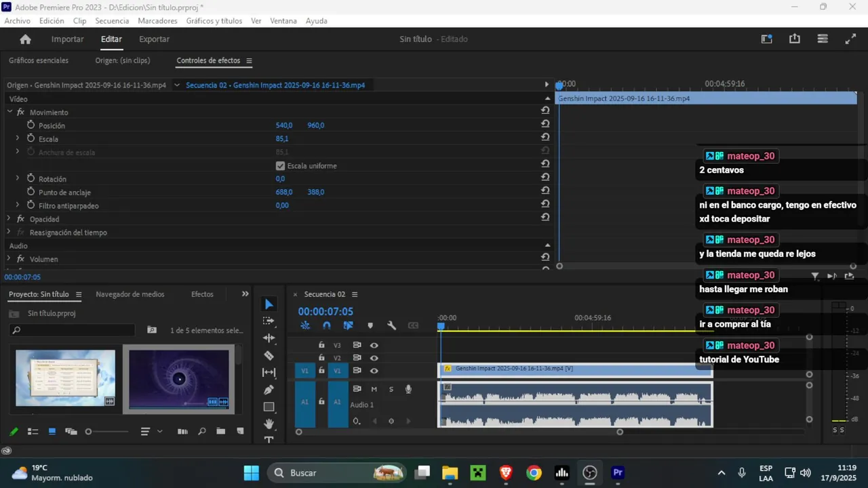868x488 pixels.
Task: Open the Navegador de medios tab
Action: [130, 294]
